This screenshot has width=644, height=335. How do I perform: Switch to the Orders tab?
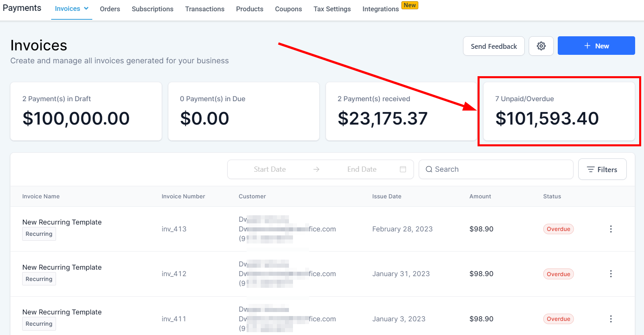(x=110, y=9)
